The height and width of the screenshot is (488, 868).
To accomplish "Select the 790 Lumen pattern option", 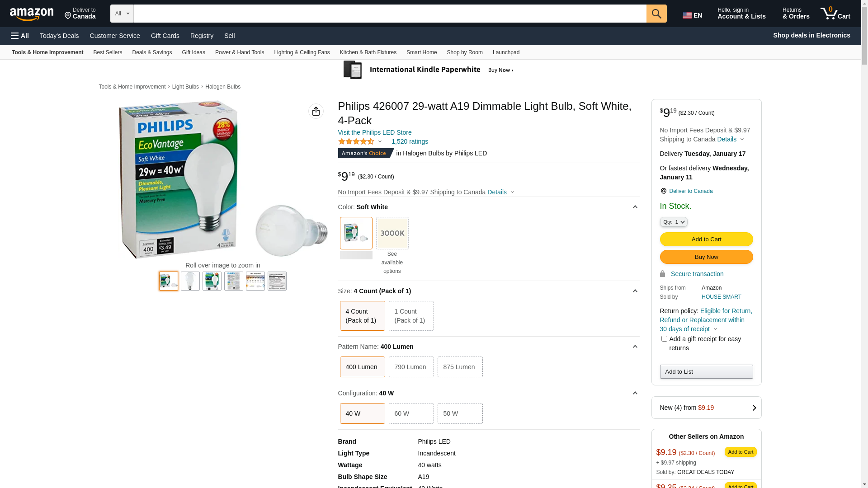I will (x=410, y=367).
